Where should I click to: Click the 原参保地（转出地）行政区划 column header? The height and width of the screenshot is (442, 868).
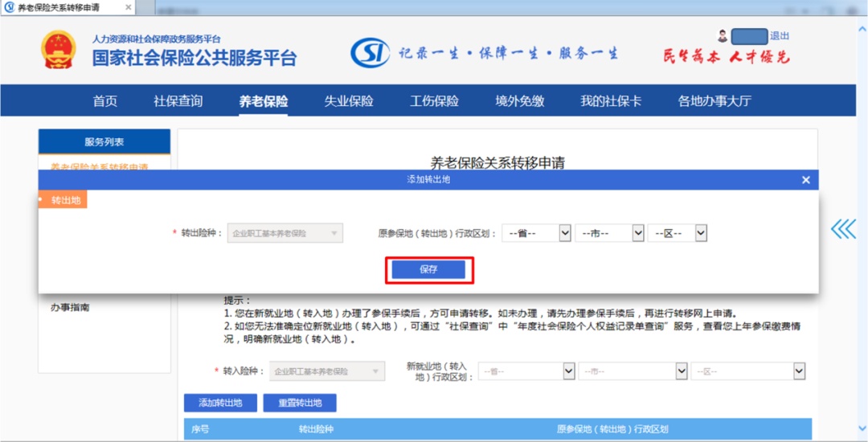click(612, 429)
